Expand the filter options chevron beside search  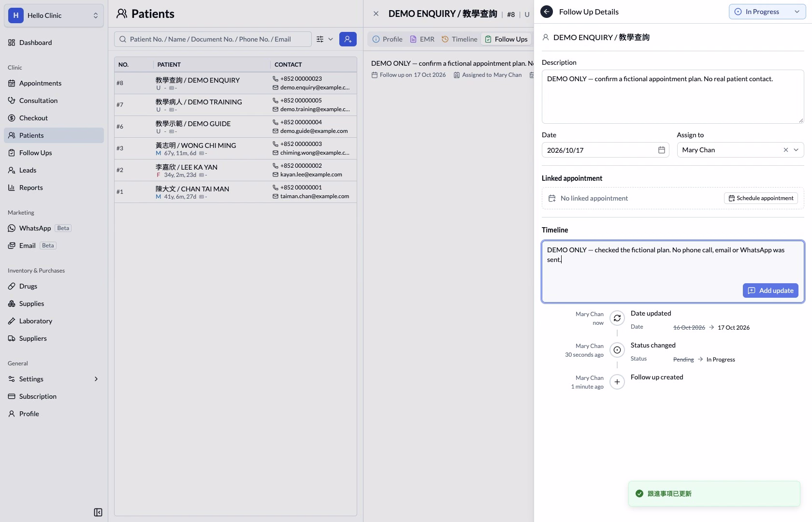click(x=331, y=39)
